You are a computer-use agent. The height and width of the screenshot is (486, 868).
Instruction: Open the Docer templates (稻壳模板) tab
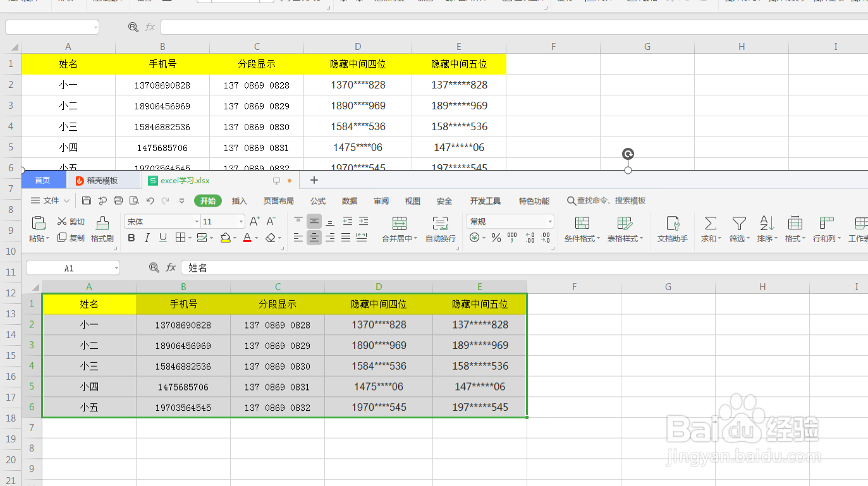pyautogui.click(x=103, y=181)
